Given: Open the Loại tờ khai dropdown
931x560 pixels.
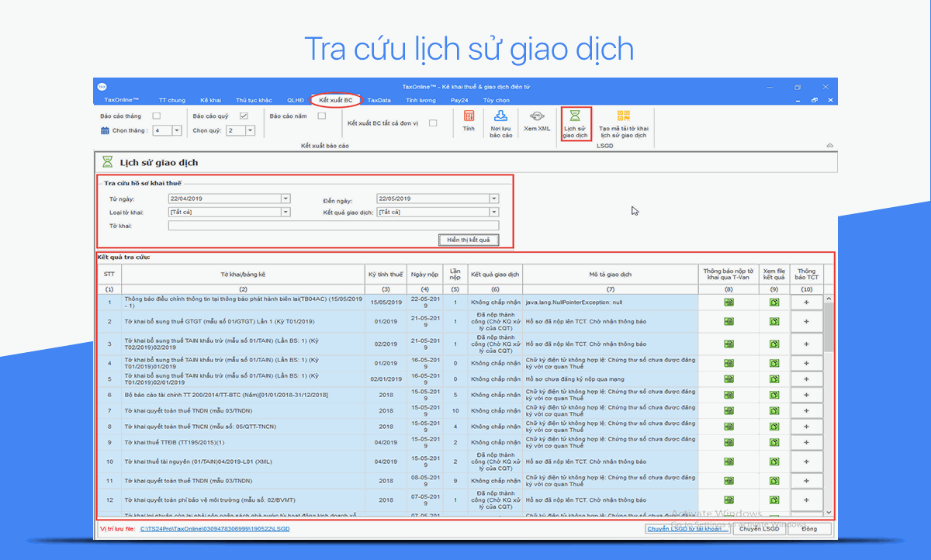Looking at the screenshot, I should click(286, 212).
